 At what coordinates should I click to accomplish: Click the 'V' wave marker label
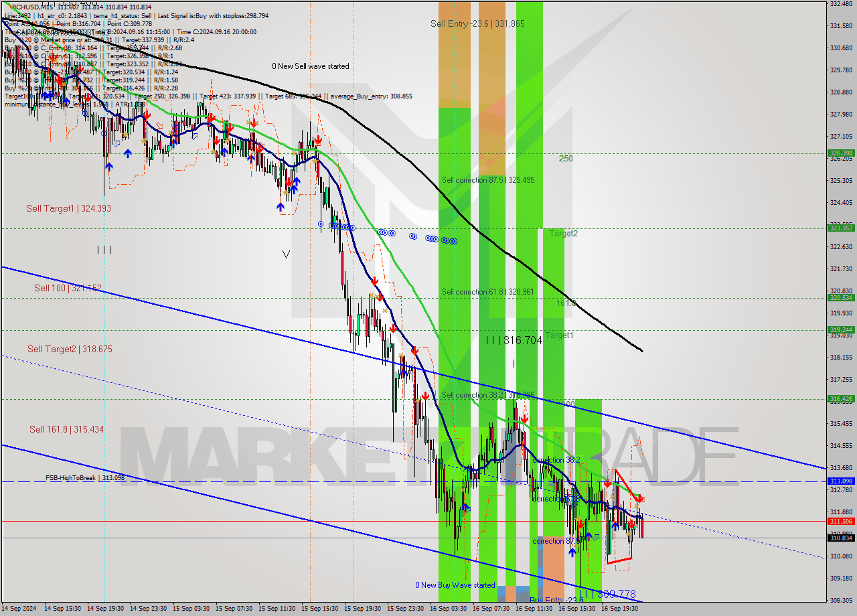[287, 254]
